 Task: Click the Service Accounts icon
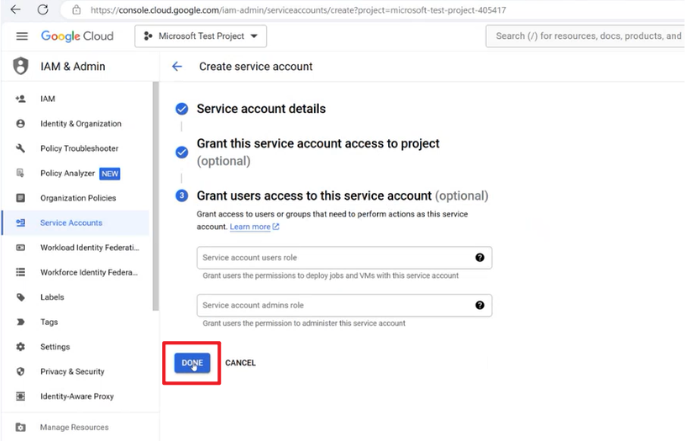pos(20,223)
